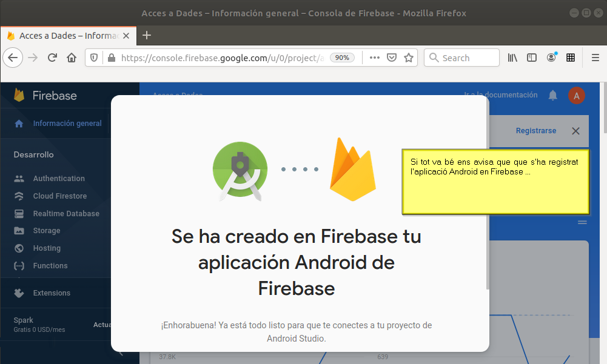
Task: Open Cloud Firestore section
Action: point(60,196)
